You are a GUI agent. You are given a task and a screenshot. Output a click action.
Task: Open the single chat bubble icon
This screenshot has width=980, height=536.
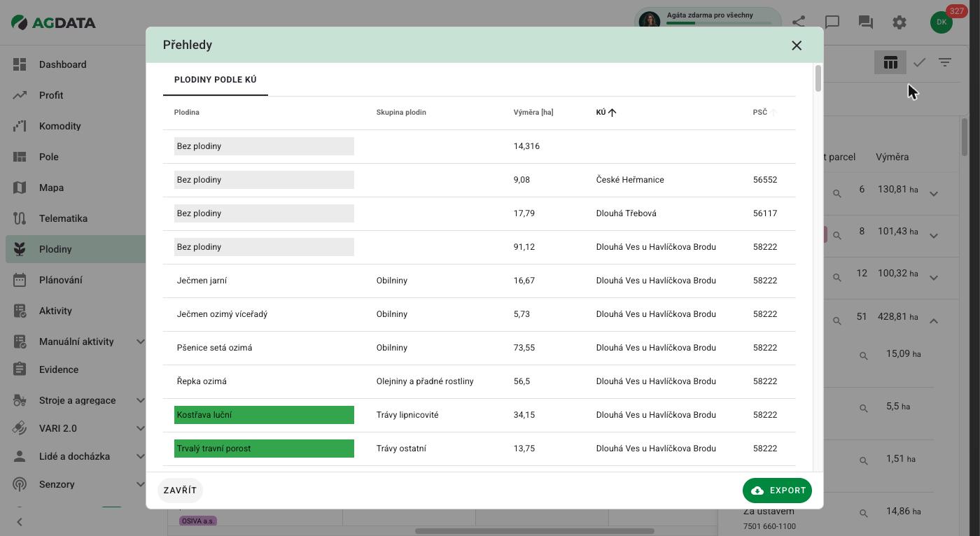tap(832, 22)
